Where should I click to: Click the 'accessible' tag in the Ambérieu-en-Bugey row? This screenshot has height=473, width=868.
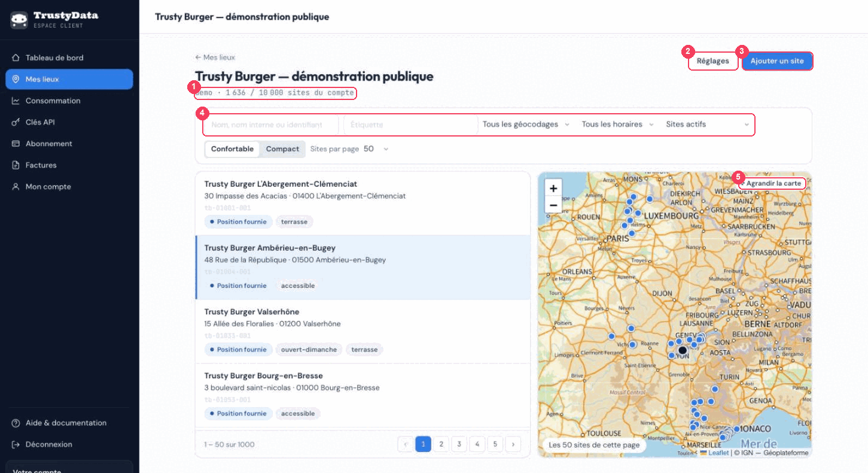(298, 286)
